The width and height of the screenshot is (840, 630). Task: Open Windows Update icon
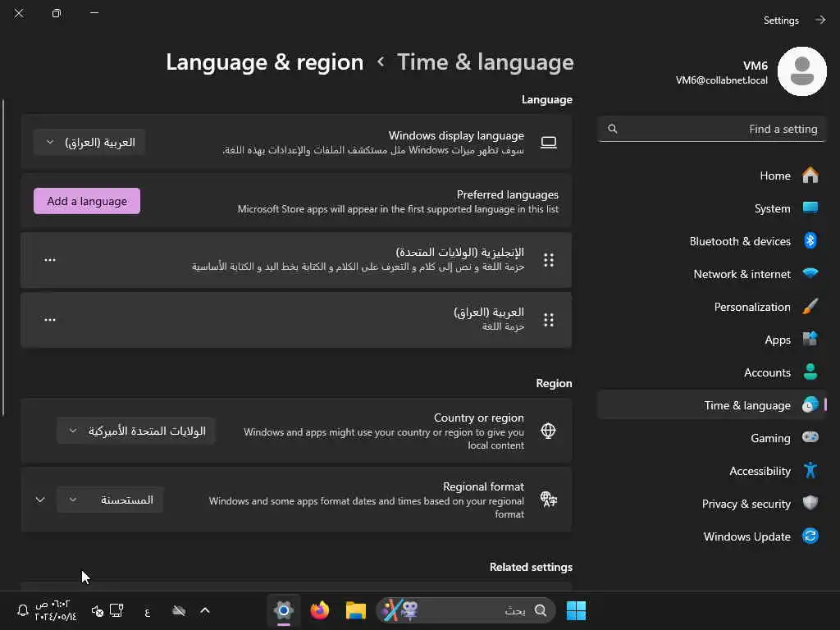pyautogui.click(x=810, y=536)
